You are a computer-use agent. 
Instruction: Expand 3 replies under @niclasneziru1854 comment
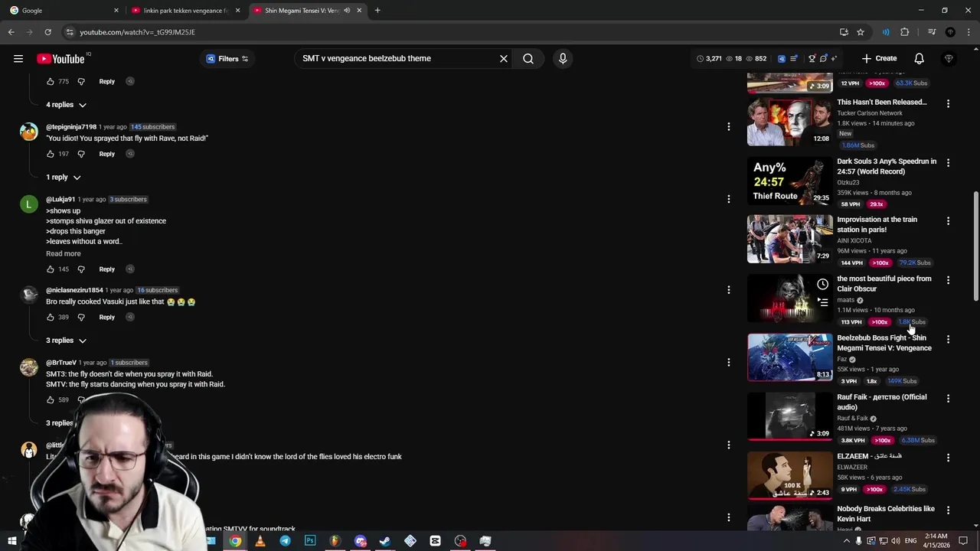point(66,341)
